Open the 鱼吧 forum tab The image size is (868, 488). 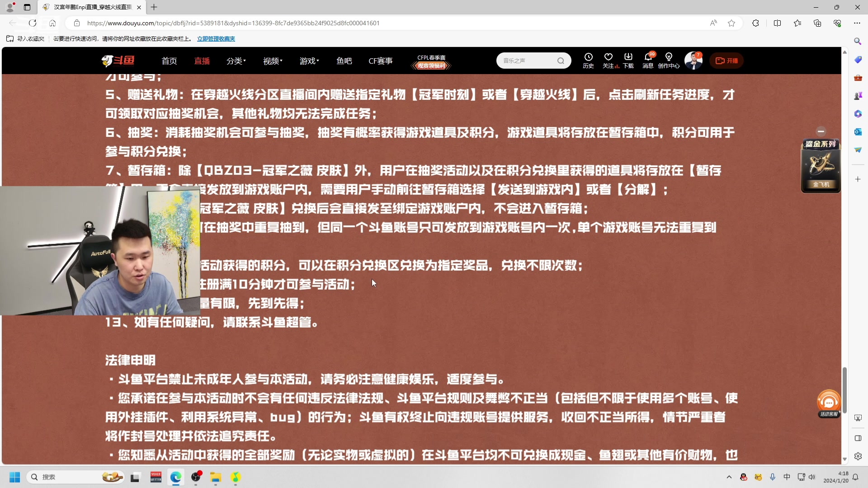344,61
